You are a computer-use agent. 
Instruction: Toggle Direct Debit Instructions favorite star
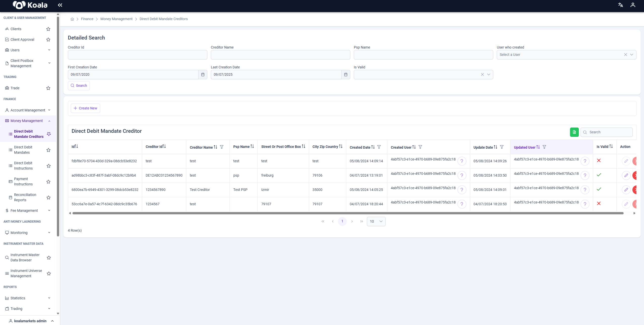coord(49,166)
